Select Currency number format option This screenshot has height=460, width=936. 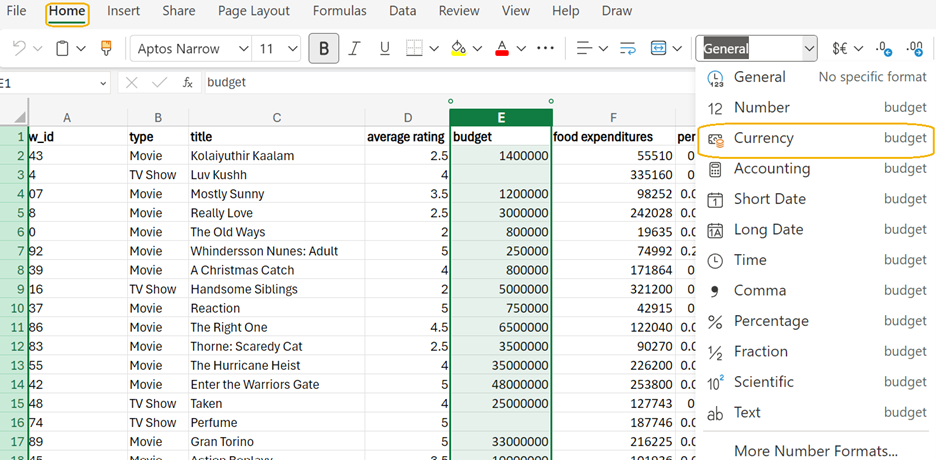coord(764,138)
